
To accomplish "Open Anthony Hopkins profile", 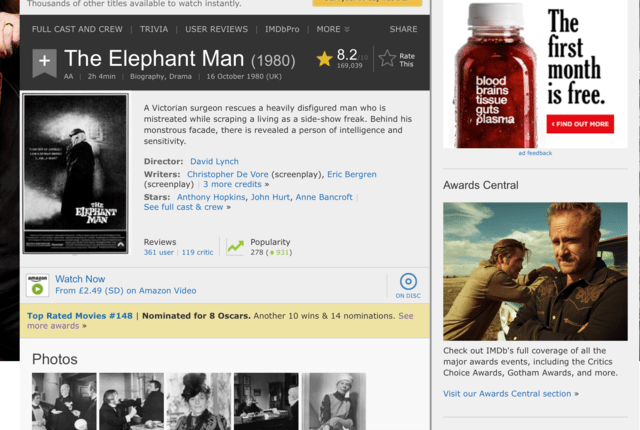I will coord(211,197).
